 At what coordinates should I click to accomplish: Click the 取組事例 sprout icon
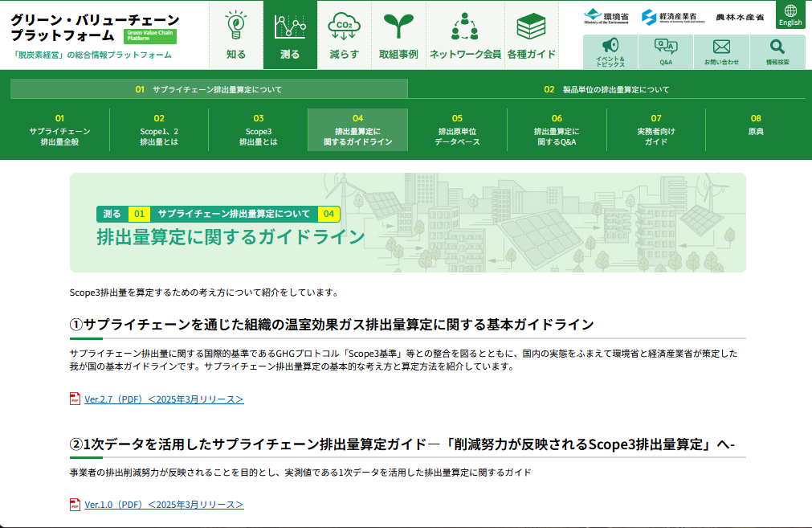398,27
